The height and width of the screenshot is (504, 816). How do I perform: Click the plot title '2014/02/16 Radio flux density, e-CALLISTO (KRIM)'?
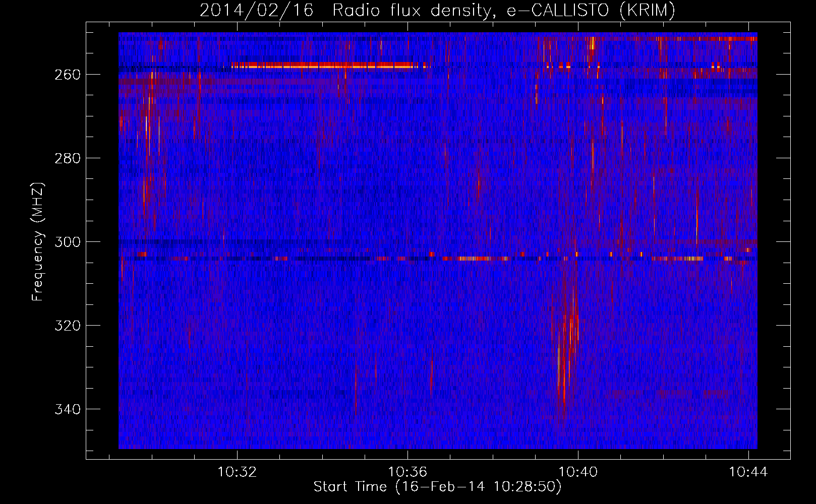coord(437,10)
